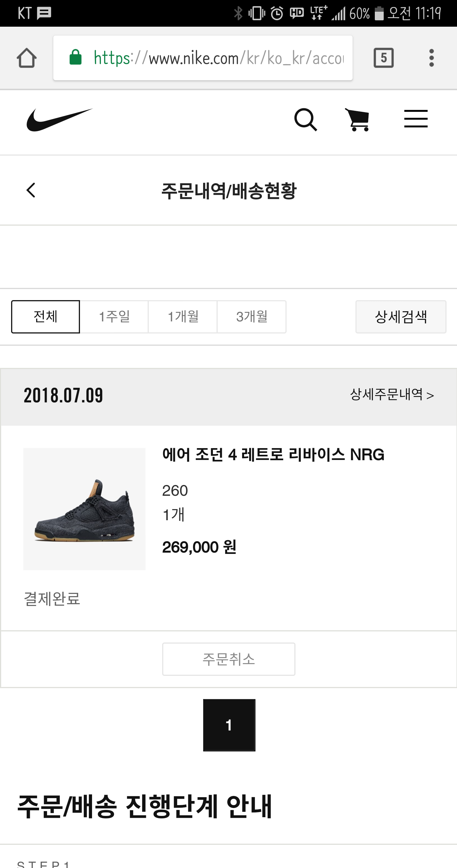Viewport: 457px width, 868px height.
Task: Go back using the left chevron
Action: click(x=31, y=190)
